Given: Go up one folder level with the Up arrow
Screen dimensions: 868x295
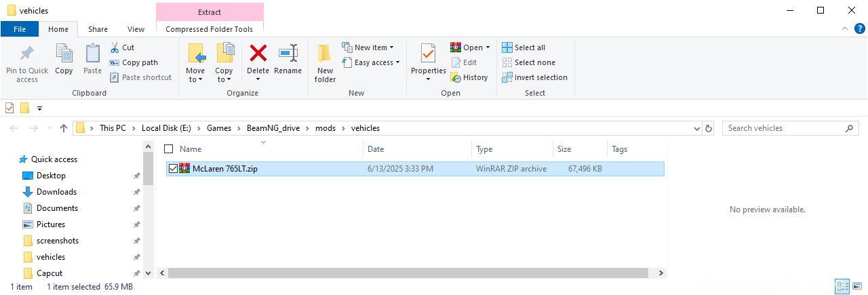Looking at the screenshot, I should pos(64,128).
